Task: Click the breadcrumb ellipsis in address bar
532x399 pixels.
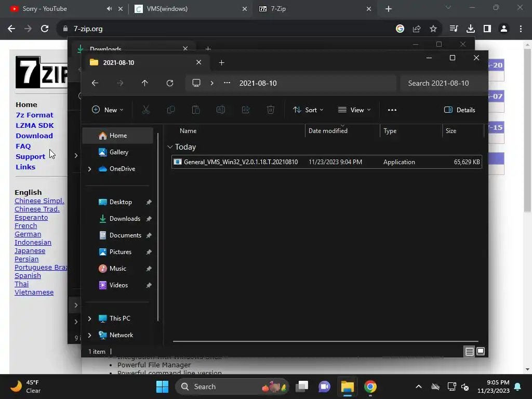Action: (x=227, y=83)
